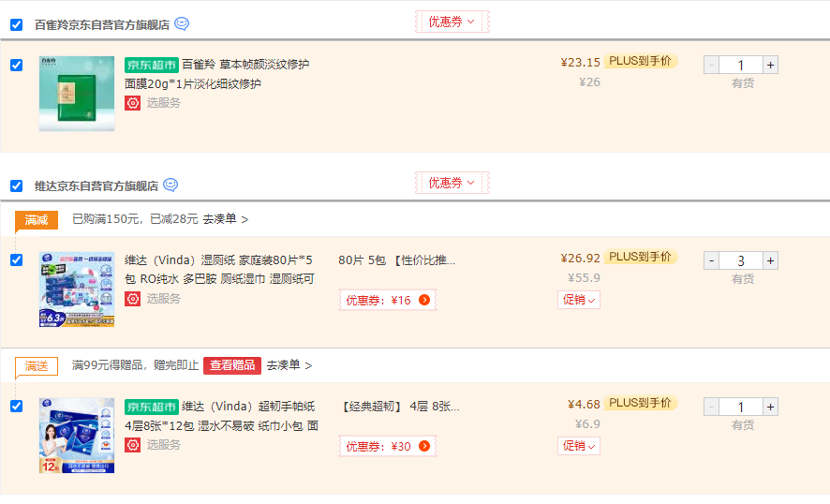Click PLUS到手价 badge for ¥26.92 item
This screenshot has height=504, width=830.
[640, 257]
